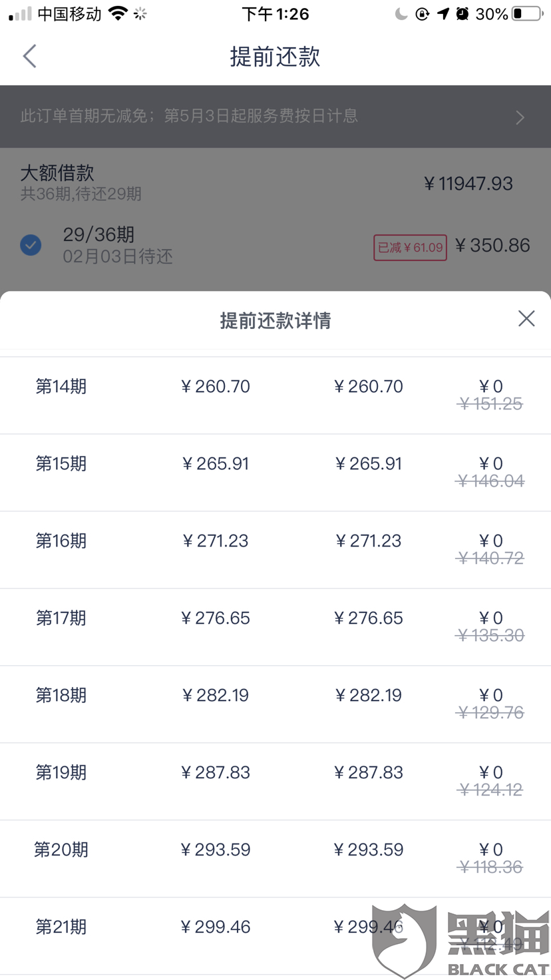
Task: Uncheck the 29/36期 installment checkbox
Action: point(31,245)
